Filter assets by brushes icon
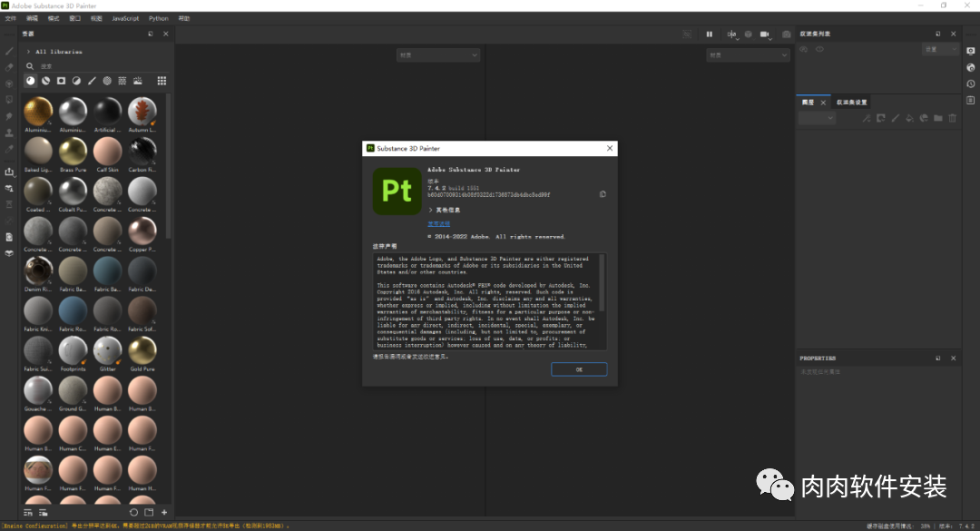Screen dimensions: 980x531 tap(92, 81)
